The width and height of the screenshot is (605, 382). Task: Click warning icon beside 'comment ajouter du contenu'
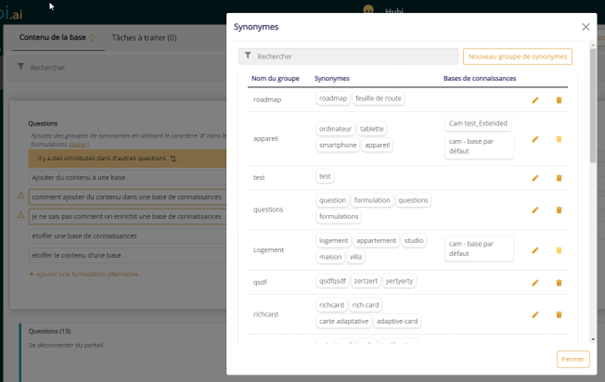[21, 196]
